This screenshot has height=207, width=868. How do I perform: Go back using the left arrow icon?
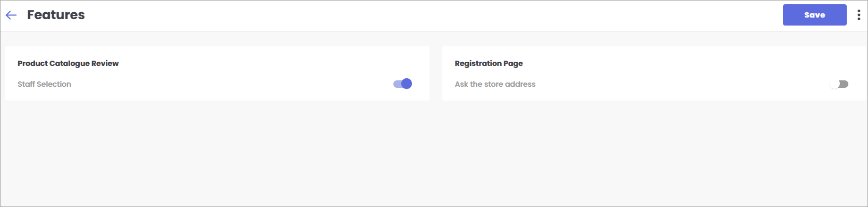pos(11,15)
